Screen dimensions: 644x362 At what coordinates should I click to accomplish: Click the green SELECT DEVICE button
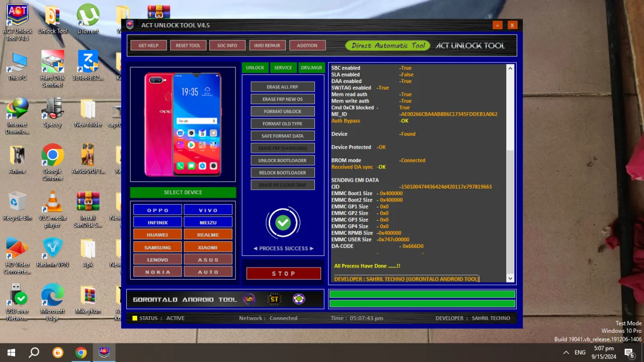[183, 192]
